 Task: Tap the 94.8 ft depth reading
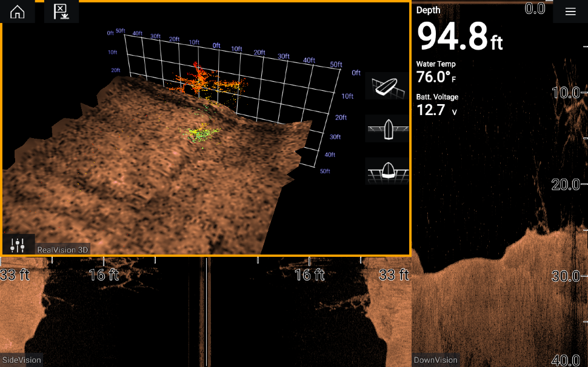(459, 36)
